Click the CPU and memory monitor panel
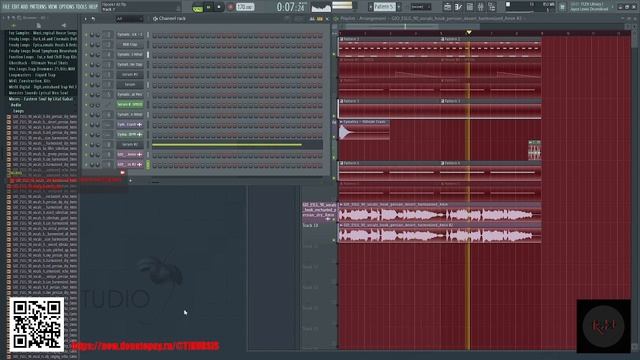Screen dimensions: 640x360 530,7
